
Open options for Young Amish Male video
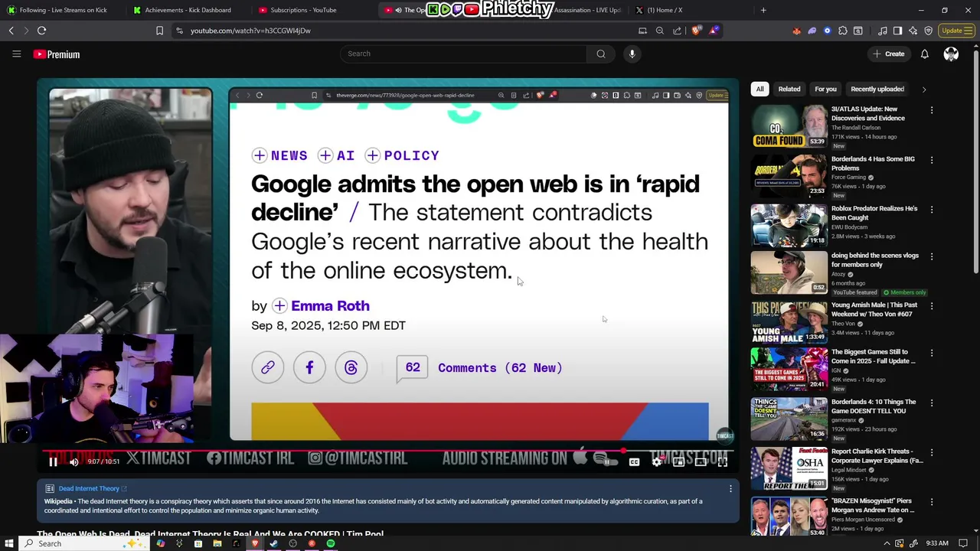[932, 305]
